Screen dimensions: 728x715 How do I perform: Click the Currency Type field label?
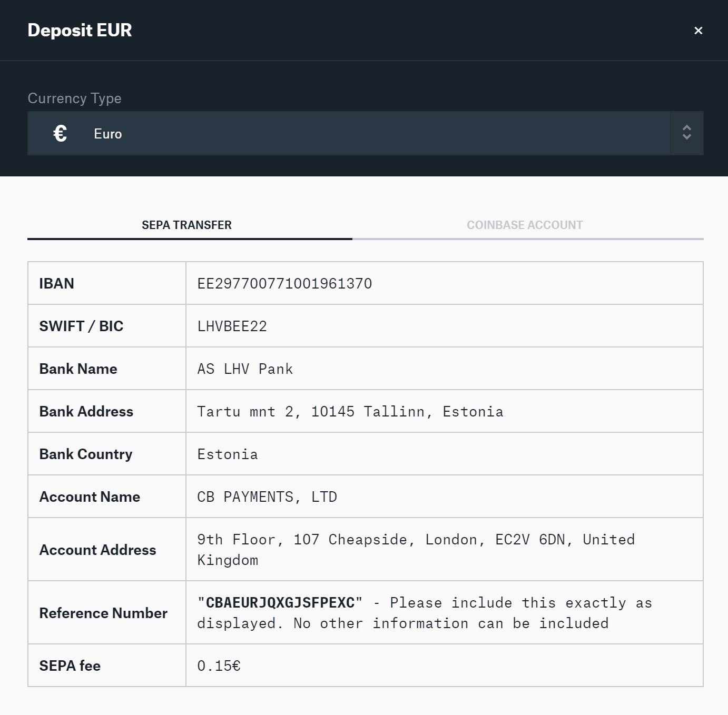click(74, 98)
